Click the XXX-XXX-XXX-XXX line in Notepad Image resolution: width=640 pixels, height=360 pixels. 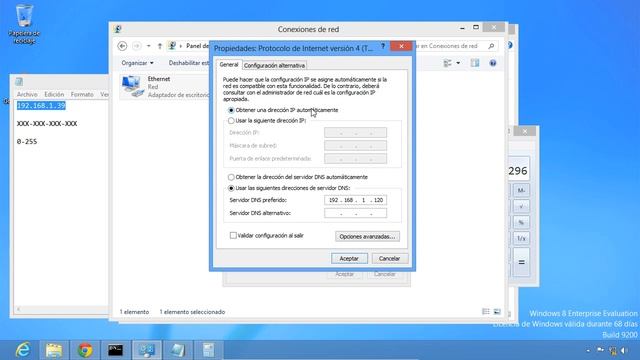pyautogui.click(x=47, y=124)
